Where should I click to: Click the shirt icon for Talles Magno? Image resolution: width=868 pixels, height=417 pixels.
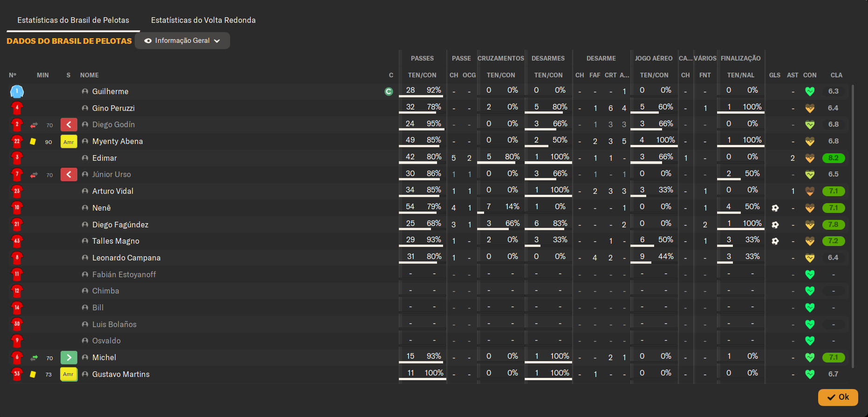17,241
